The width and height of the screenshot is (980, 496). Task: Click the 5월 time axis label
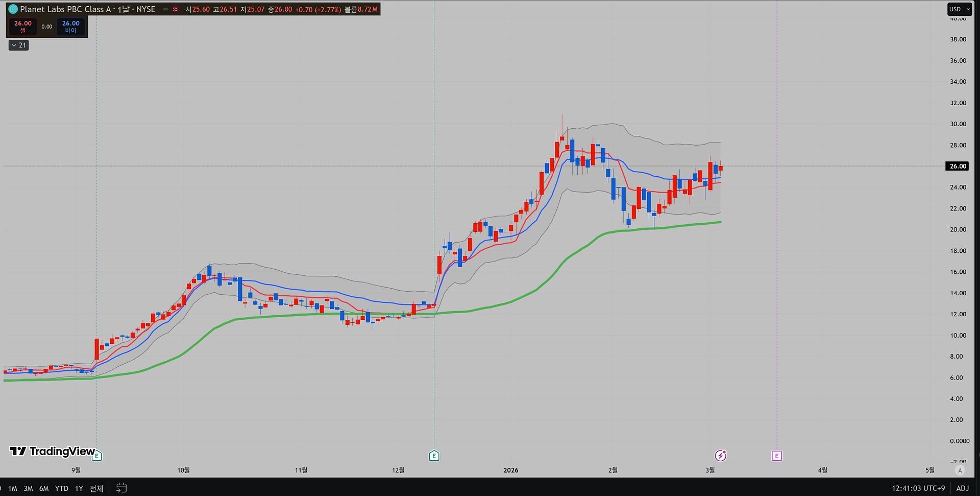click(930, 470)
